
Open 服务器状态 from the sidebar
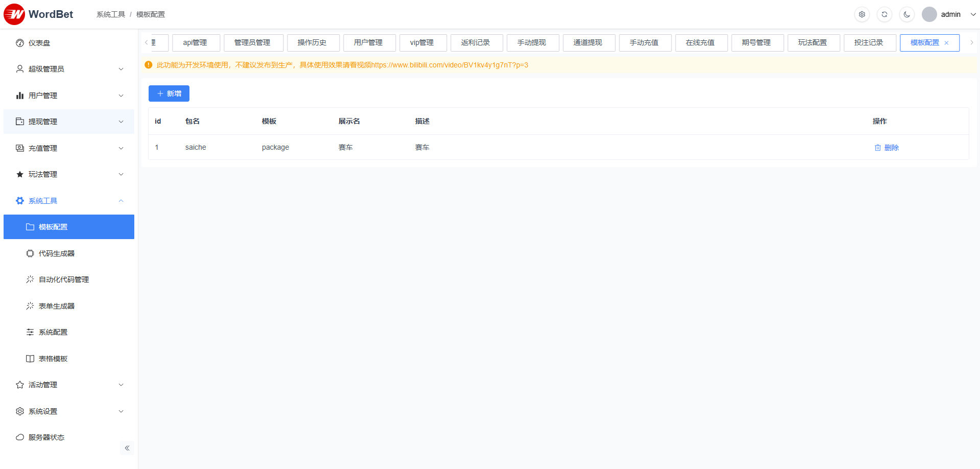coord(46,437)
